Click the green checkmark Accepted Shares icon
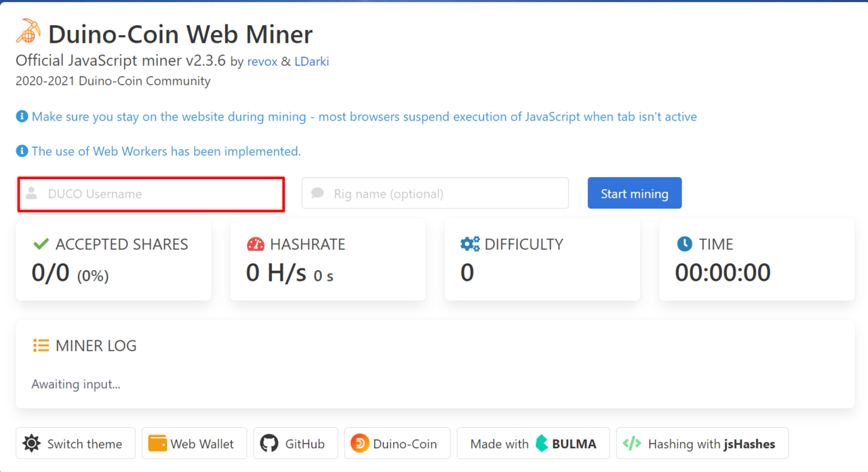868x472 pixels. coord(41,244)
